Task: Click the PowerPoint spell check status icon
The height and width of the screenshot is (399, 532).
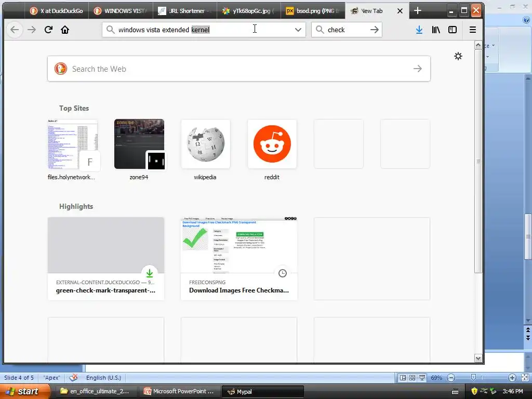Action: pyautogui.click(x=73, y=378)
